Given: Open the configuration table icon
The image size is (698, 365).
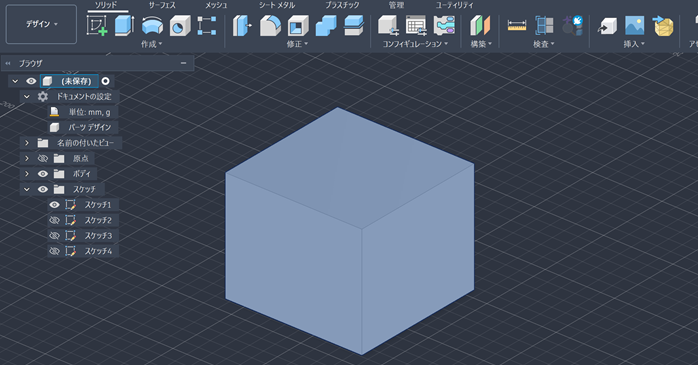Looking at the screenshot, I should pos(416,25).
